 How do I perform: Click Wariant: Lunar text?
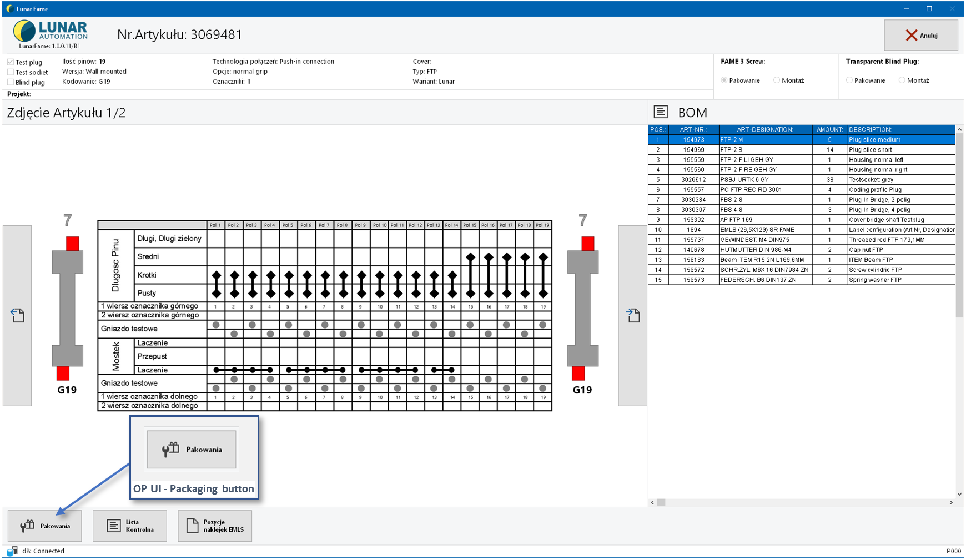tap(434, 82)
